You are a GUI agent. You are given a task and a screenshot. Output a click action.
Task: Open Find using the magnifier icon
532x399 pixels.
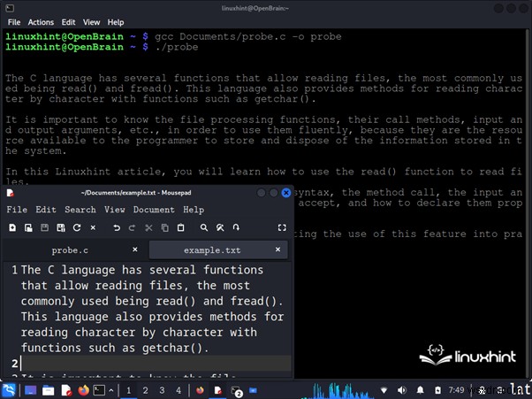(x=204, y=227)
